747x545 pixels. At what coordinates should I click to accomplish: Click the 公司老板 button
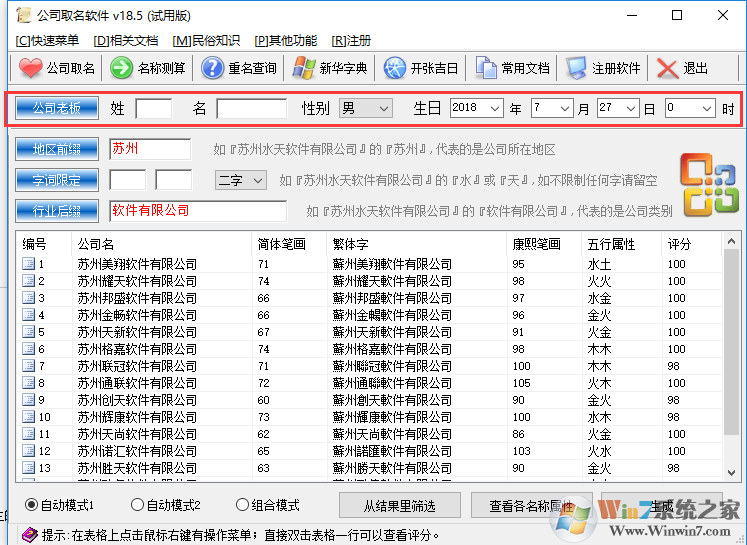(57, 108)
